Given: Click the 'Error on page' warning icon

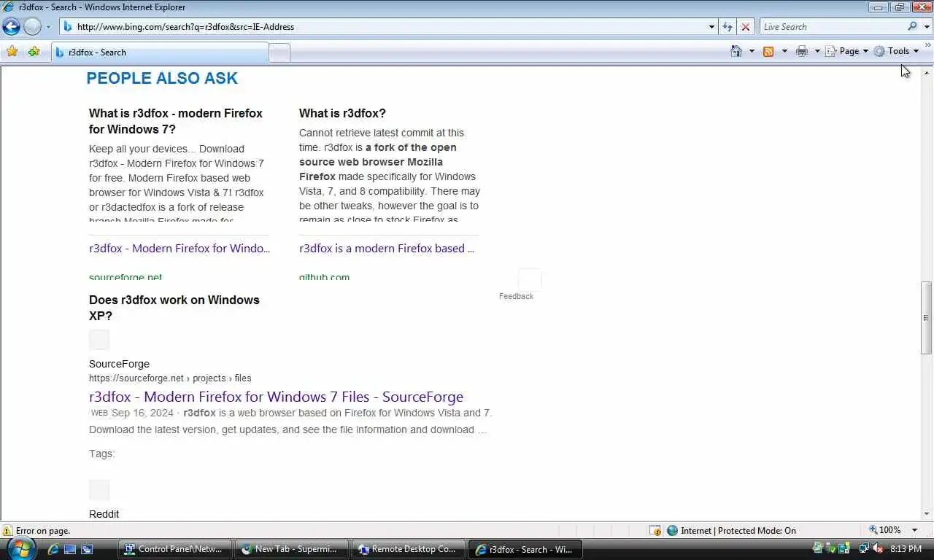Looking at the screenshot, I should click(x=7, y=530).
